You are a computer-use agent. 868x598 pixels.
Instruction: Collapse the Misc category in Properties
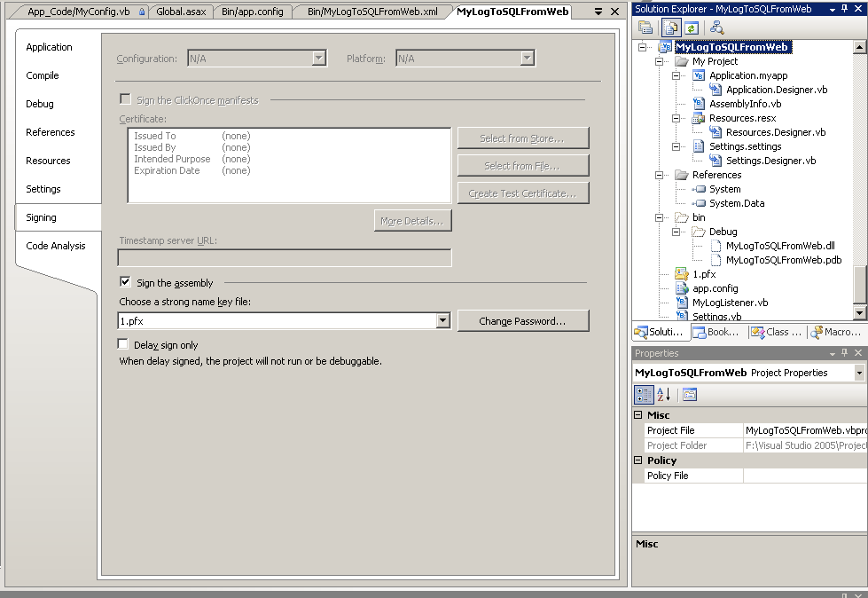pyautogui.click(x=637, y=414)
